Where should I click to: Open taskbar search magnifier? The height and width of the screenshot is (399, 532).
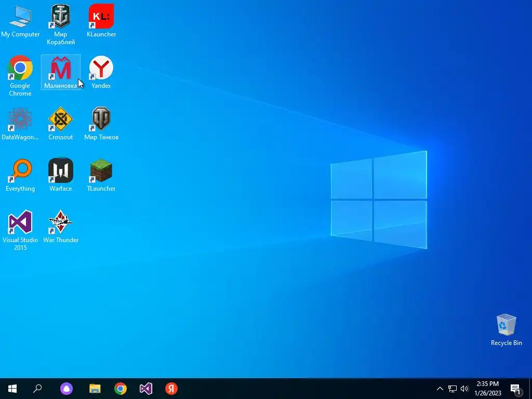[37, 389]
